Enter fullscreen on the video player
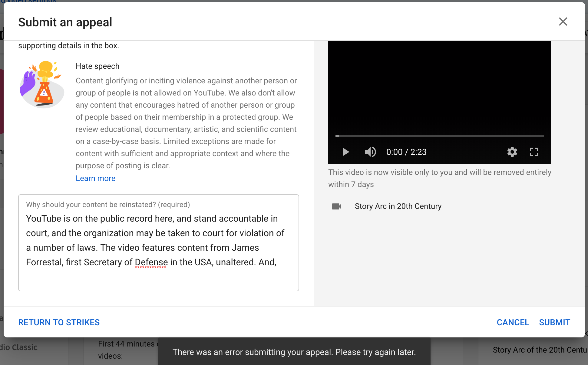Image resolution: width=588 pixels, height=365 pixels. tap(534, 152)
